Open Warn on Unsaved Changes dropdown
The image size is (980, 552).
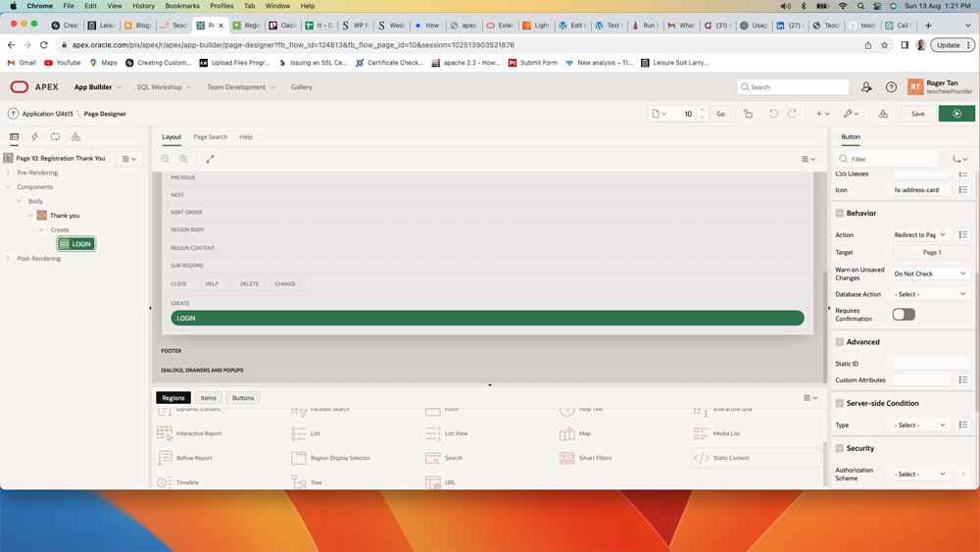click(931, 274)
